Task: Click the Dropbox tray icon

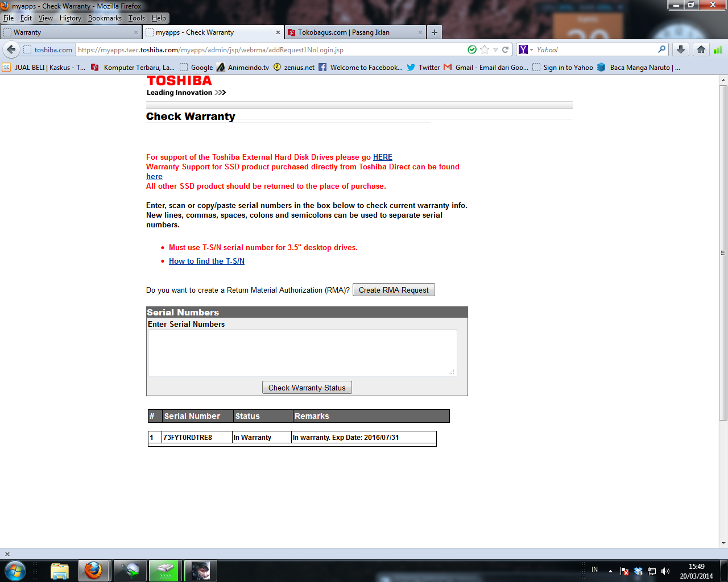Action: pos(638,571)
